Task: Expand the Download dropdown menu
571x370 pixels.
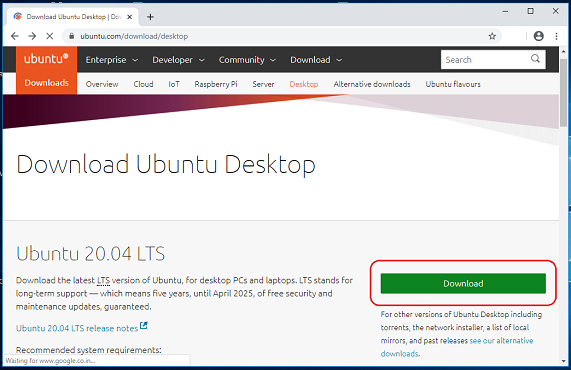Action: pyautogui.click(x=316, y=60)
